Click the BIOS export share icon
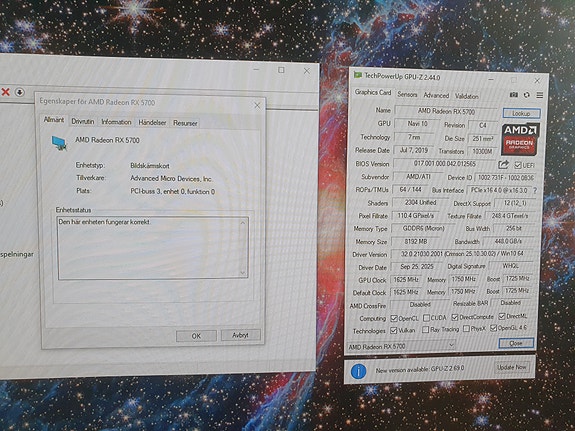The width and height of the screenshot is (575, 431). click(503, 165)
